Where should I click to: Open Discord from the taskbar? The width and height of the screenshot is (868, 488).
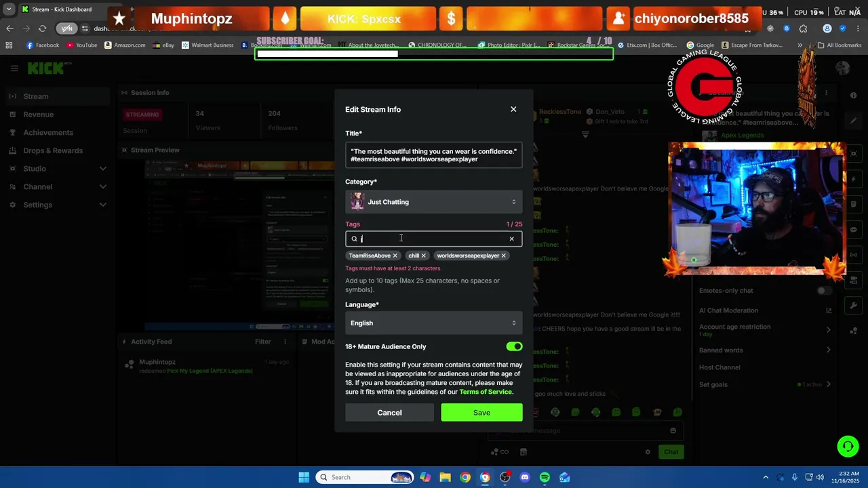524,477
